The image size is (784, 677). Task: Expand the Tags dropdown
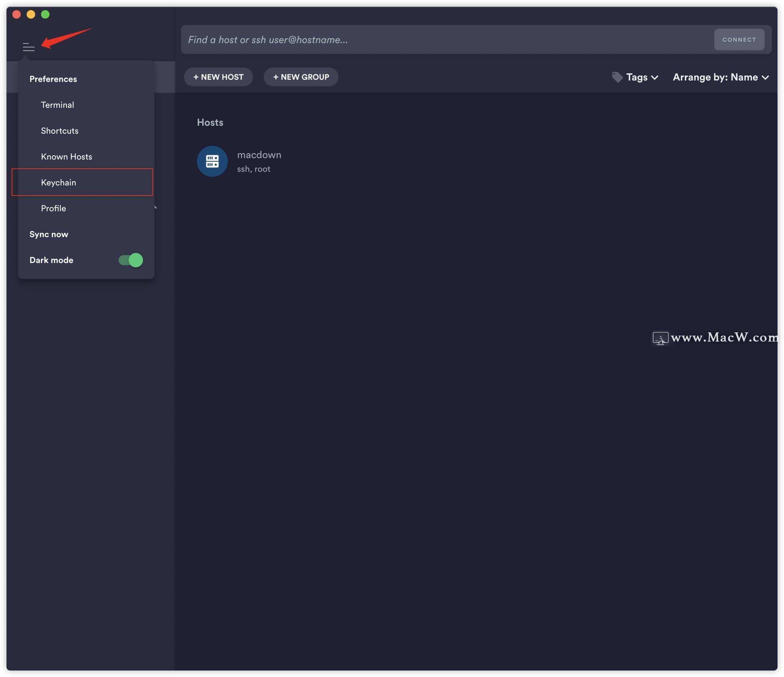(x=642, y=77)
